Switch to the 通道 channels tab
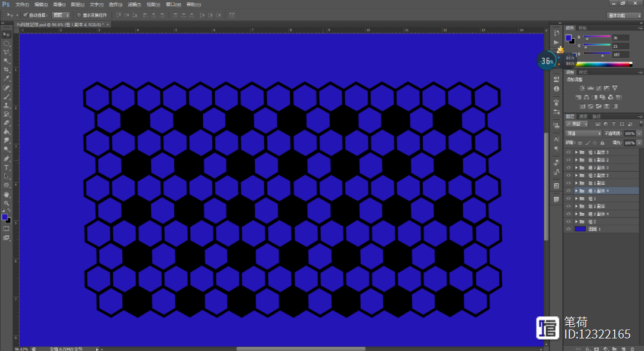Viewport: 644px width, 351px height. (583, 117)
